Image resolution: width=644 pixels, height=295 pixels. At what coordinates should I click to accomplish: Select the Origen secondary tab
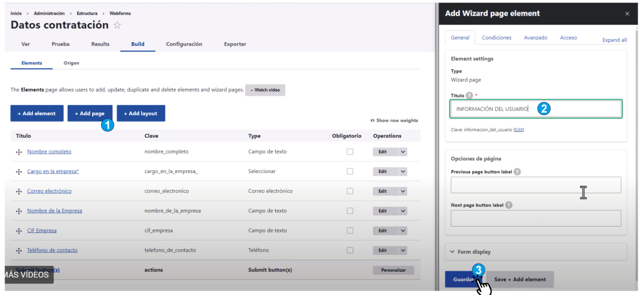(71, 63)
